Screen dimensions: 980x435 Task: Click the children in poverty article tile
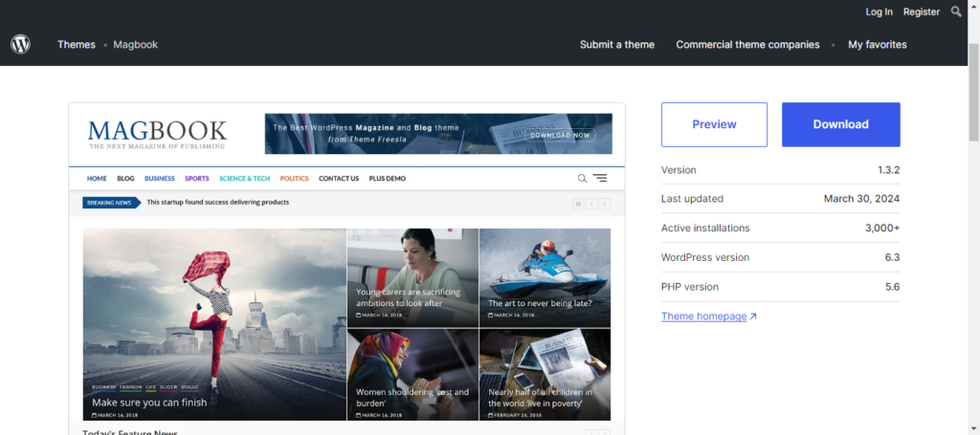click(545, 375)
